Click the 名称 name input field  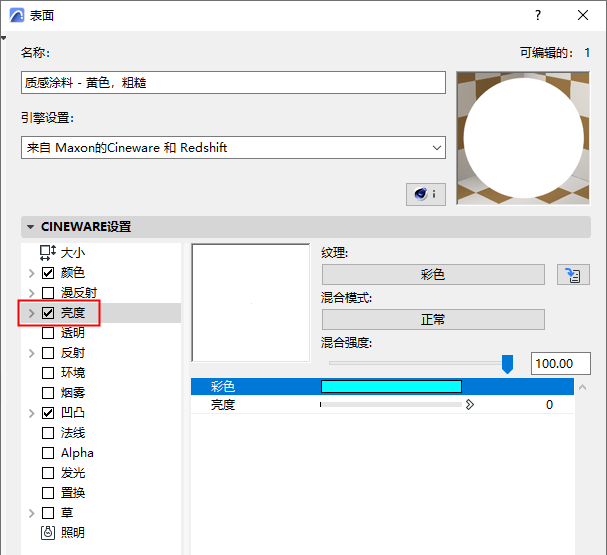[x=233, y=82]
